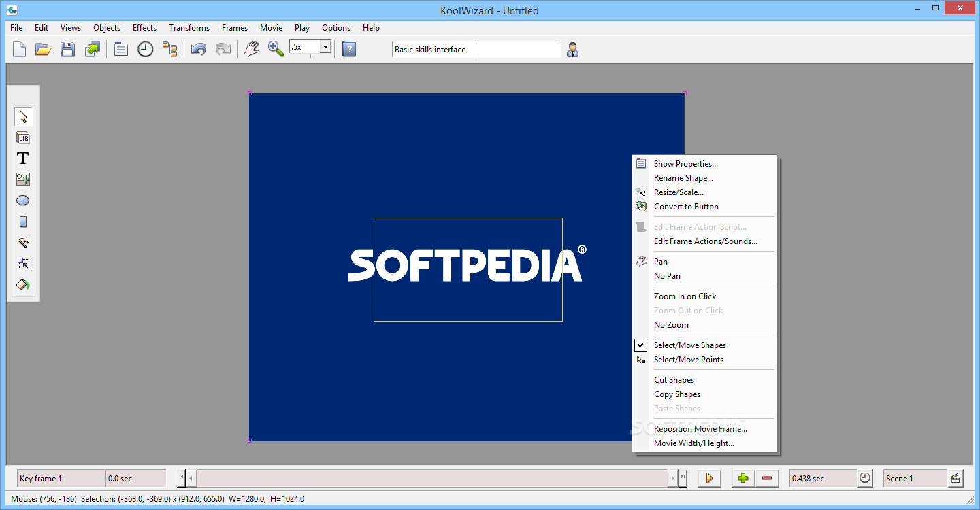The image size is (980, 510).
Task: Open the Play menu
Action: [302, 28]
